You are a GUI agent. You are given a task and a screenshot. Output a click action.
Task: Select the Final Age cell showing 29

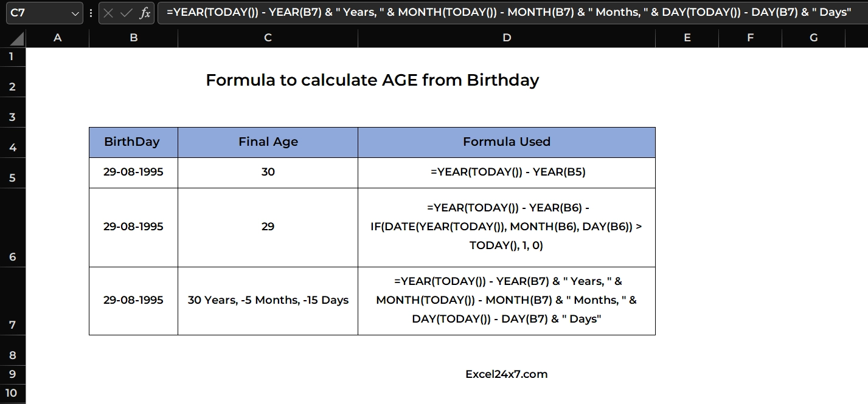click(268, 227)
